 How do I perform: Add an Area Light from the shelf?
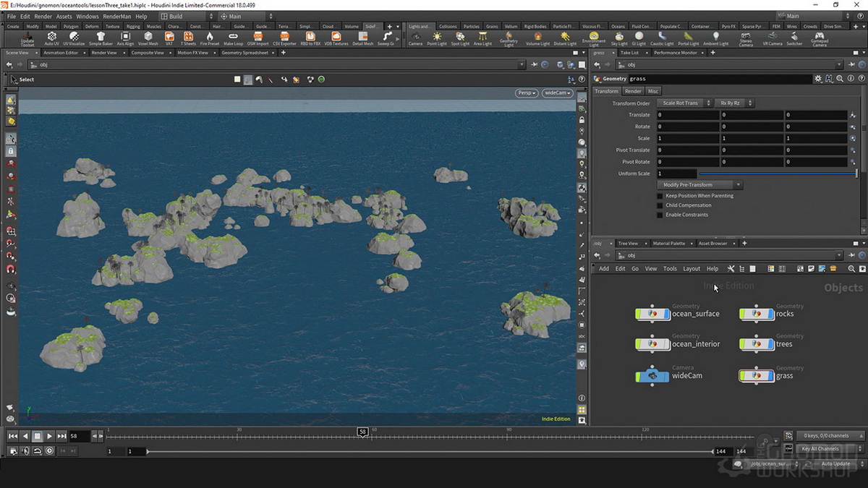482,38
